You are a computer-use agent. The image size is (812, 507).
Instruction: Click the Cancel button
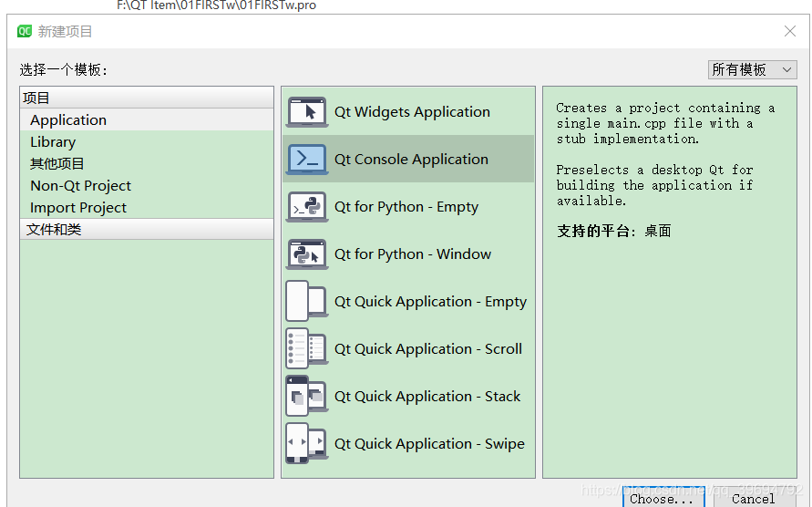[753, 498]
